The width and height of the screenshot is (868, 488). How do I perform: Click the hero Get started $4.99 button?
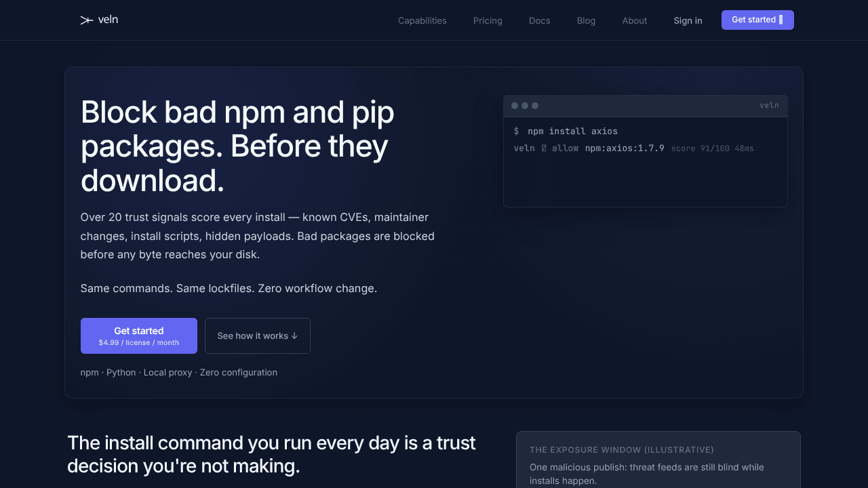pos(139,335)
